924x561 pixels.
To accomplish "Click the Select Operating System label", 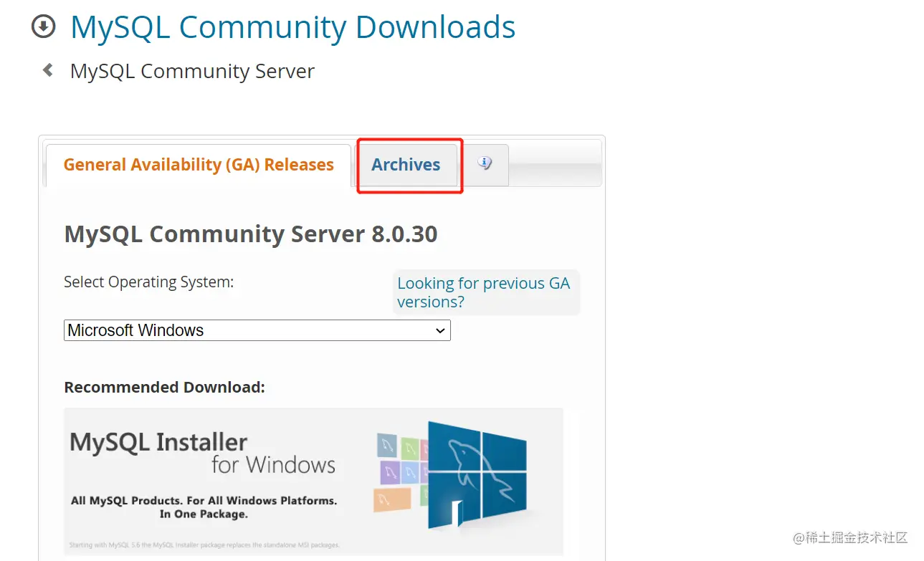I will click(149, 282).
